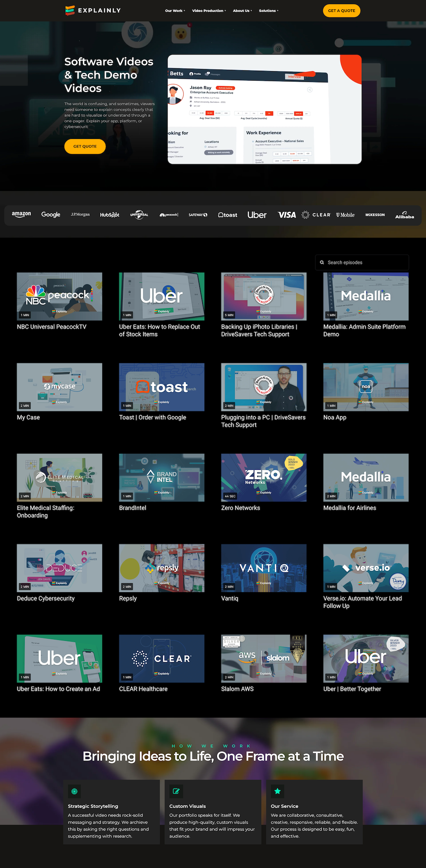Click the 'Zero Networks' title link
Screen dimensions: 426x868
[241, 508]
